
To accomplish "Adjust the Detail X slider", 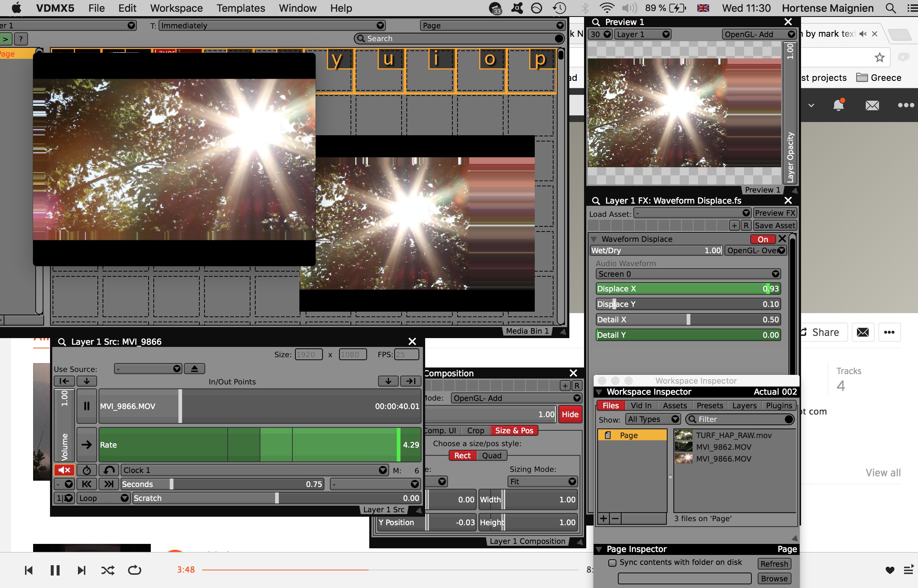I will 688,320.
